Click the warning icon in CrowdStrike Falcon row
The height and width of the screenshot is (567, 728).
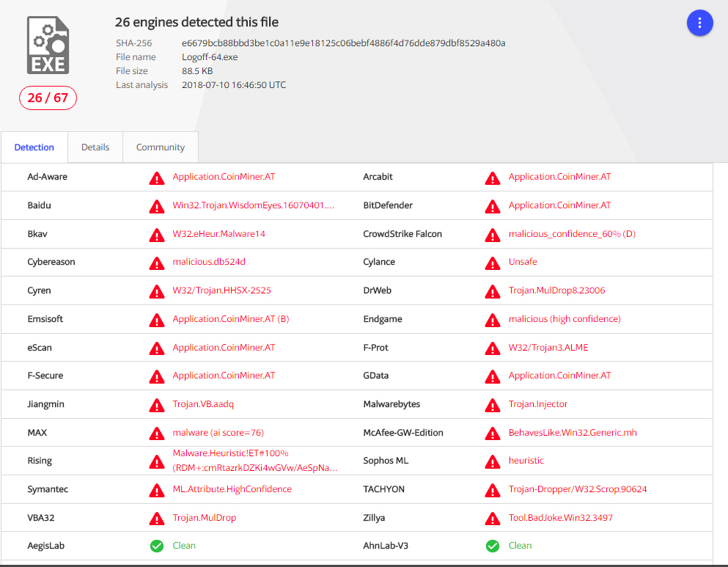[493, 235]
